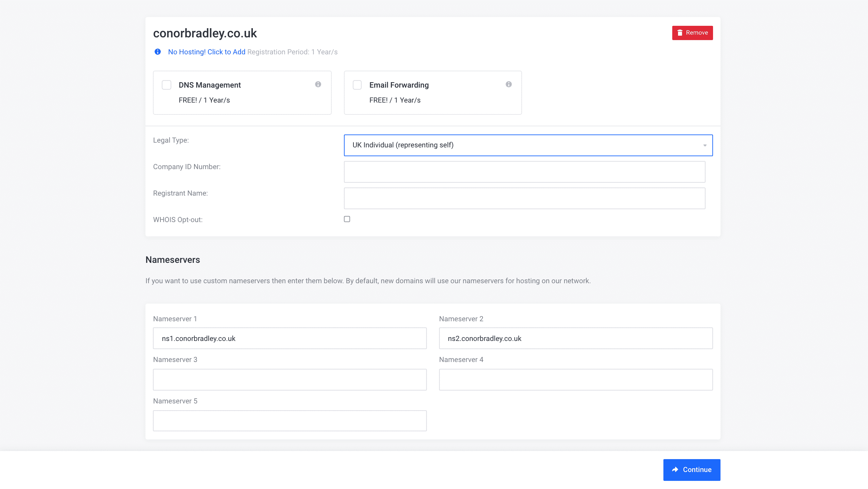Click the custom nameservers description paragraph
The height and width of the screenshot is (489, 868).
pos(368,281)
